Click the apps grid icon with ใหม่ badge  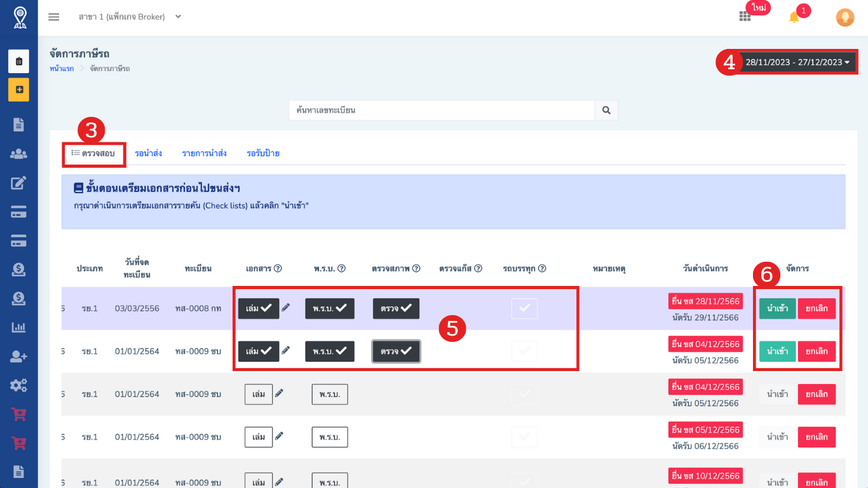[745, 17]
